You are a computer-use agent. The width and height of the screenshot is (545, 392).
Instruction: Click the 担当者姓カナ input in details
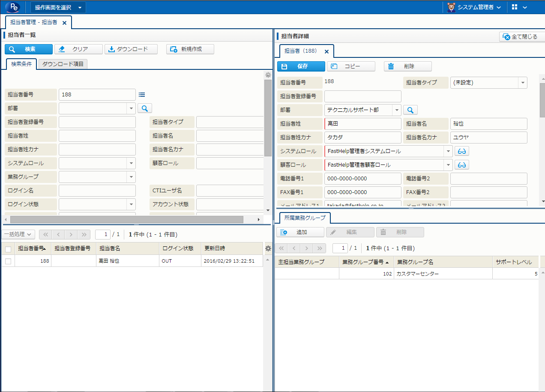[362, 138]
